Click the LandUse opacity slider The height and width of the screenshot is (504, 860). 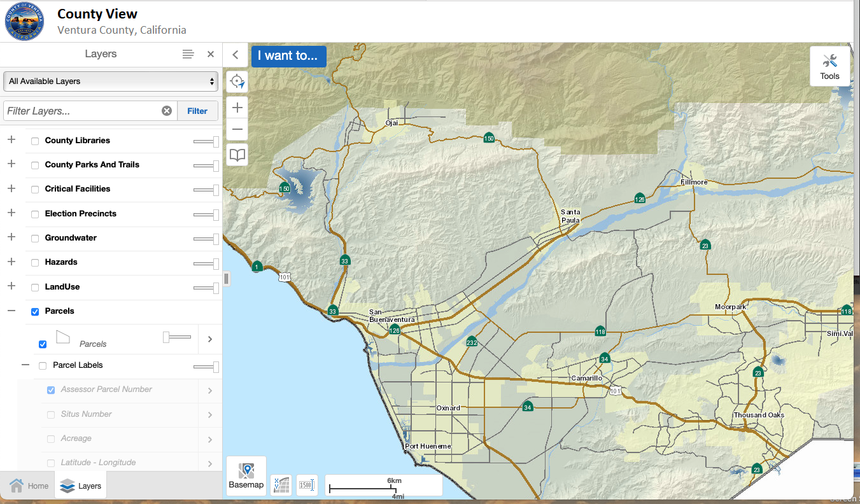206,288
